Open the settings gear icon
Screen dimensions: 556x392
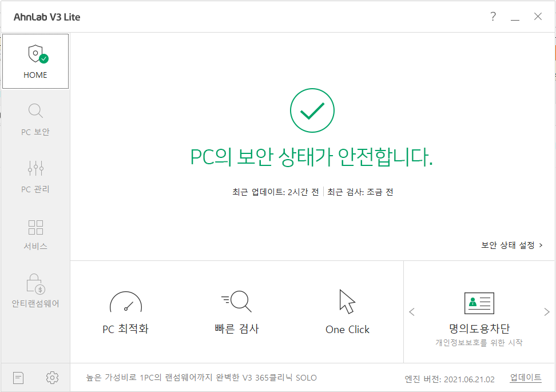click(53, 378)
